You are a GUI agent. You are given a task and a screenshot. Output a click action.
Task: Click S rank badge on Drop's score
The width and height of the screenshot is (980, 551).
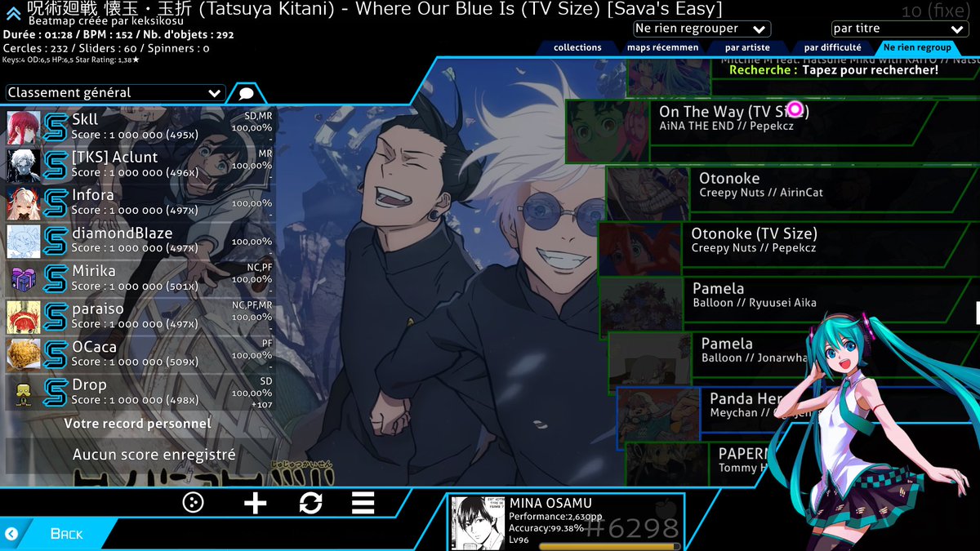pyautogui.click(x=56, y=393)
